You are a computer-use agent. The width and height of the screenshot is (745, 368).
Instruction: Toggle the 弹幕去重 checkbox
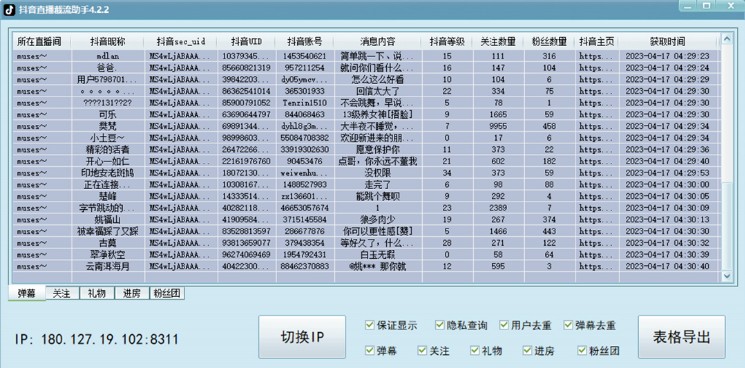tap(568, 325)
